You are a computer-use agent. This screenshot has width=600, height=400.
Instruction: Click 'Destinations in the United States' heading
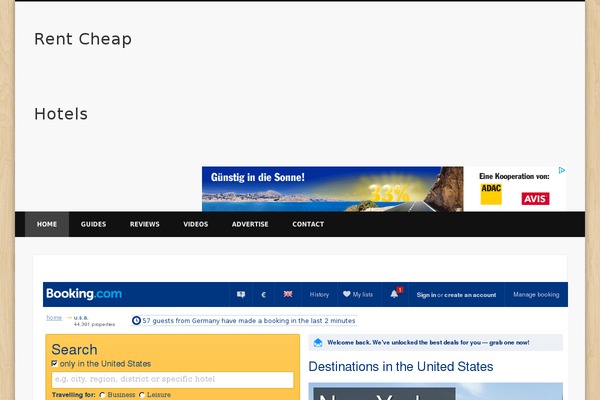[x=401, y=366]
